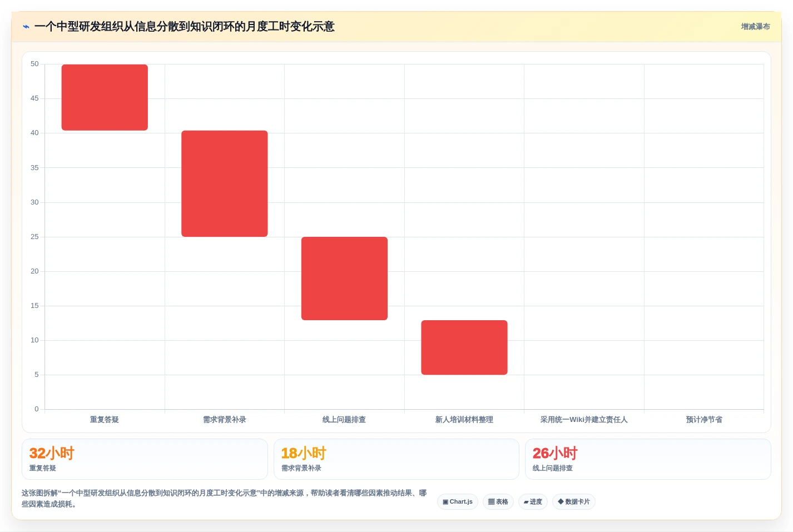Click the description paragraph starting 这张图拆解
The height and width of the screenshot is (532, 793).
224,499
